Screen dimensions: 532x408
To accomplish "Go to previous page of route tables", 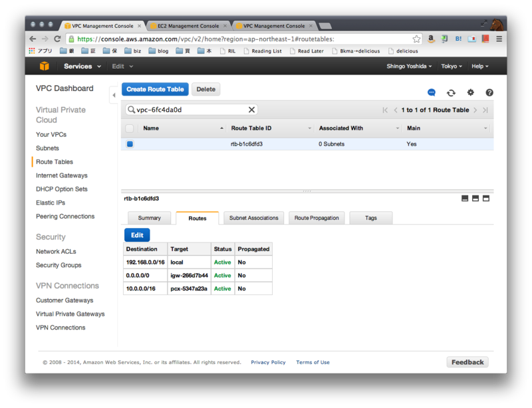I will (x=395, y=110).
